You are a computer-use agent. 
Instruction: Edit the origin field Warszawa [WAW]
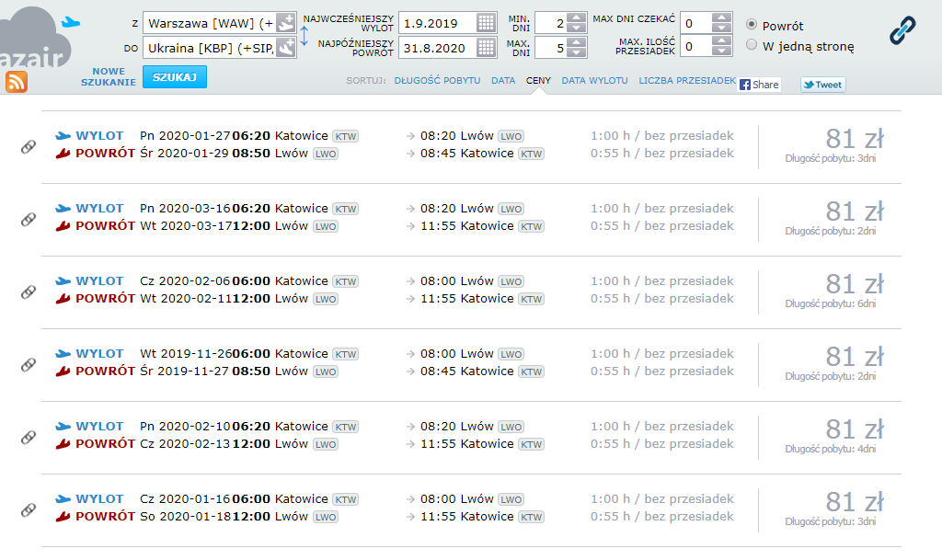pyautogui.click(x=212, y=23)
